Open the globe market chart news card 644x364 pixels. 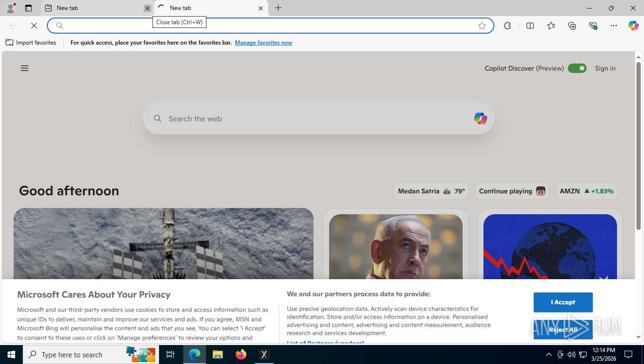tap(550, 246)
